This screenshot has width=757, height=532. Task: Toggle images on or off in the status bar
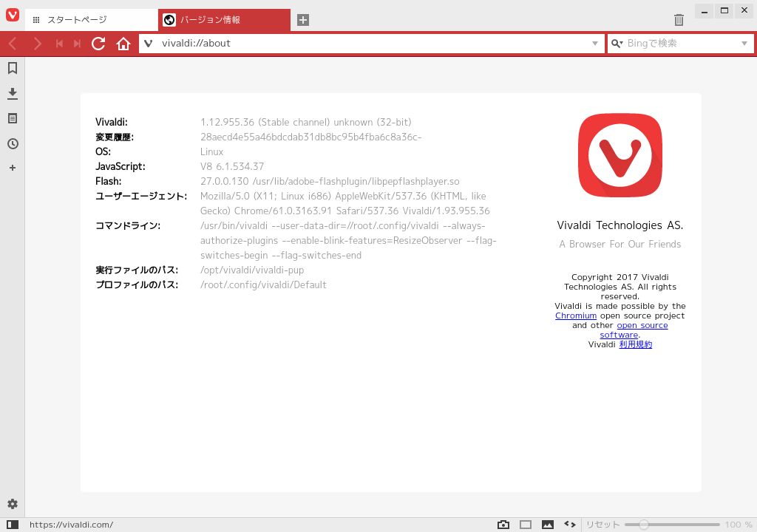pyautogui.click(x=547, y=524)
